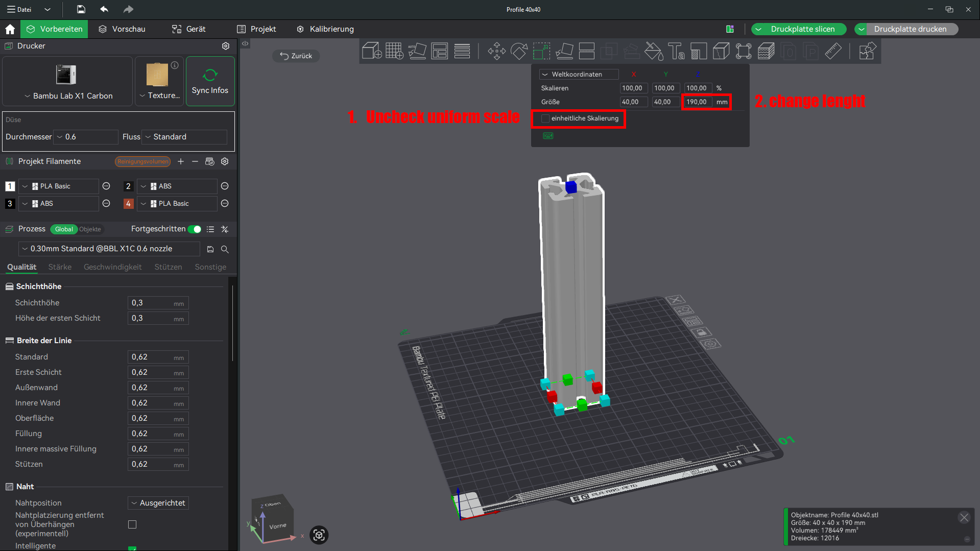Viewport: 980px width, 551px height.
Task: Click the redo arrow in title bar
Action: [128, 9]
